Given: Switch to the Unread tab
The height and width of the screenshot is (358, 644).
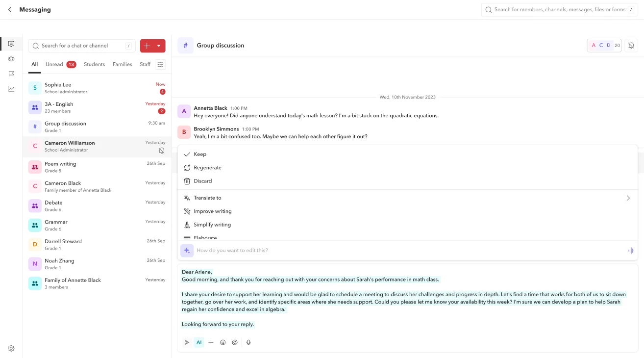Looking at the screenshot, I should click(x=61, y=64).
